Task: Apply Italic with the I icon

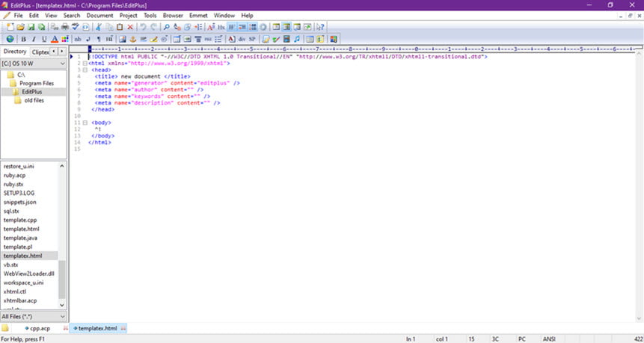Action: click(x=34, y=39)
